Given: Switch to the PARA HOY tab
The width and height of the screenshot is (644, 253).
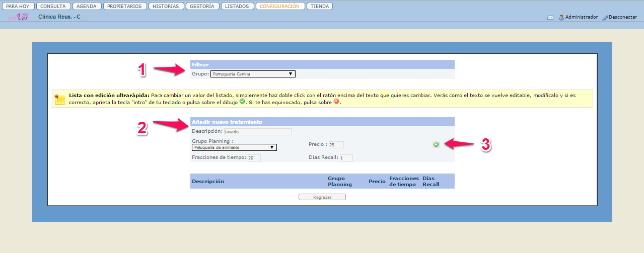Looking at the screenshot, I should (18, 7).
